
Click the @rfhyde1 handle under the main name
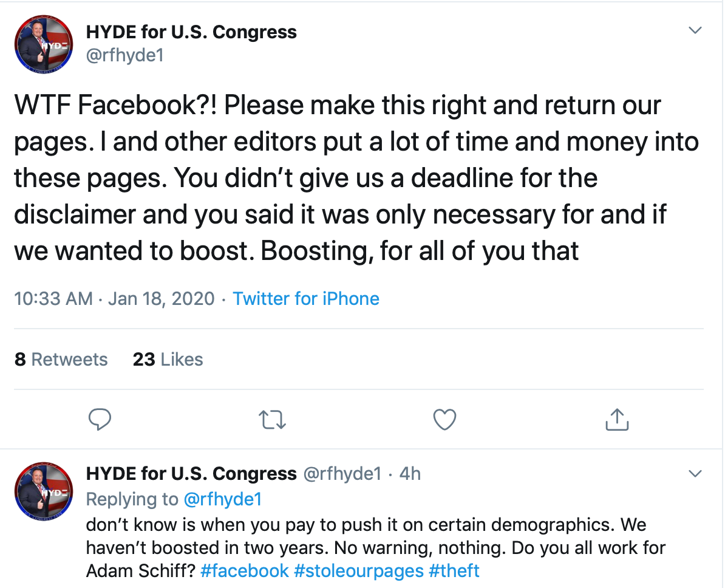[x=125, y=56]
